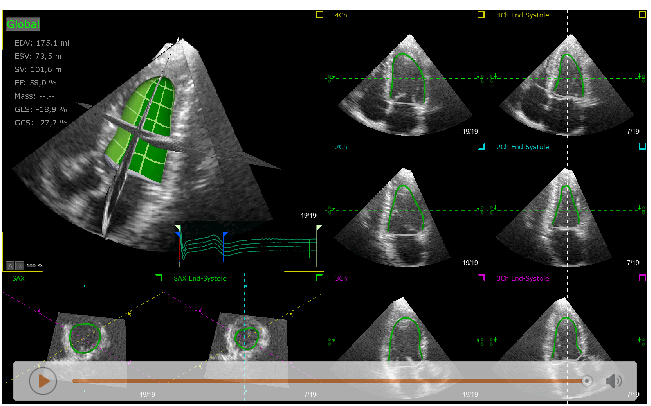The height and width of the screenshot is (406, 651).
Task: Select the 2Ch End-Systole echo image
Action: tap(567, 212)
